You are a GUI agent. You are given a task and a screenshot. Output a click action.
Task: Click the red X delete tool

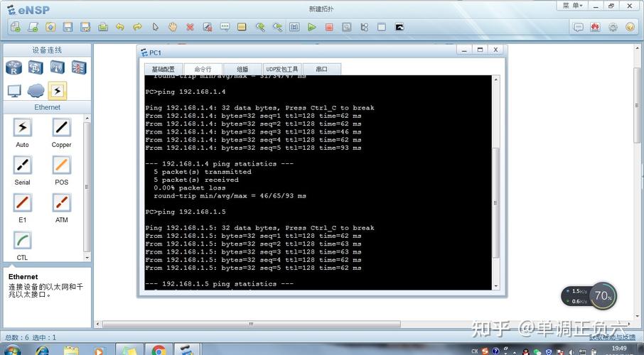[190, 27]
